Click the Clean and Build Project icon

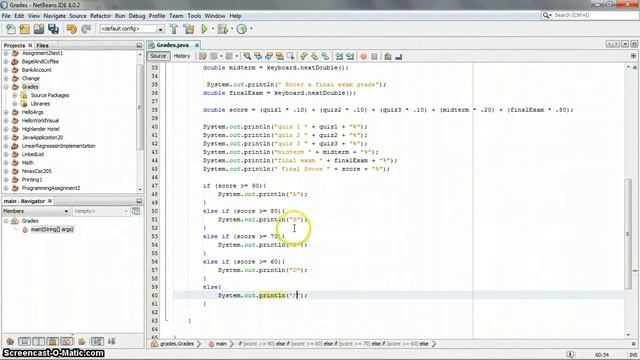pyautogui.click(x=189, y=29)
